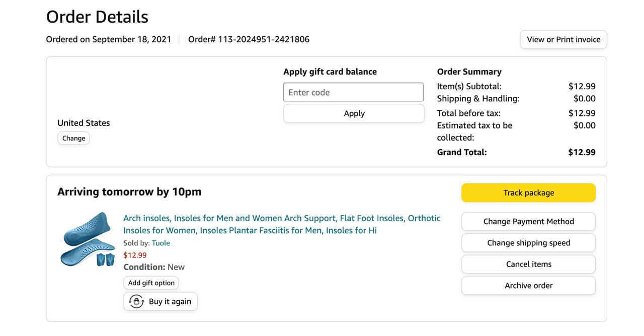The width and height of the screenshot is (644, 336).
Task: Open View or Print invoice
Action: pyautogui.click(x=563, y=39)
